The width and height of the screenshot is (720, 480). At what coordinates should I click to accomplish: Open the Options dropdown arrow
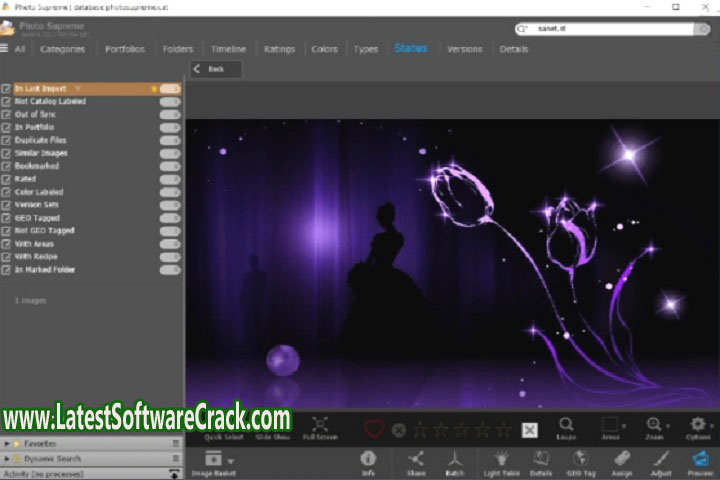tap(712, 426)
